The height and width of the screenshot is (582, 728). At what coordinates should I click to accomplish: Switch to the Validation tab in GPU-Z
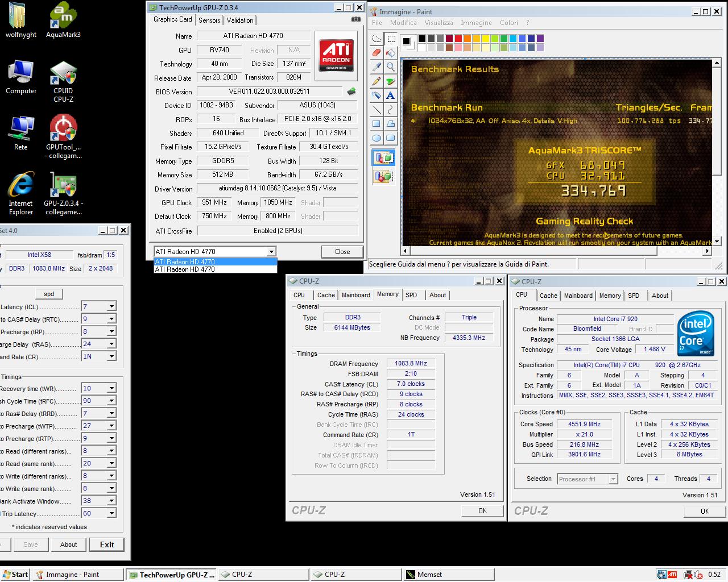coord(240,20)
